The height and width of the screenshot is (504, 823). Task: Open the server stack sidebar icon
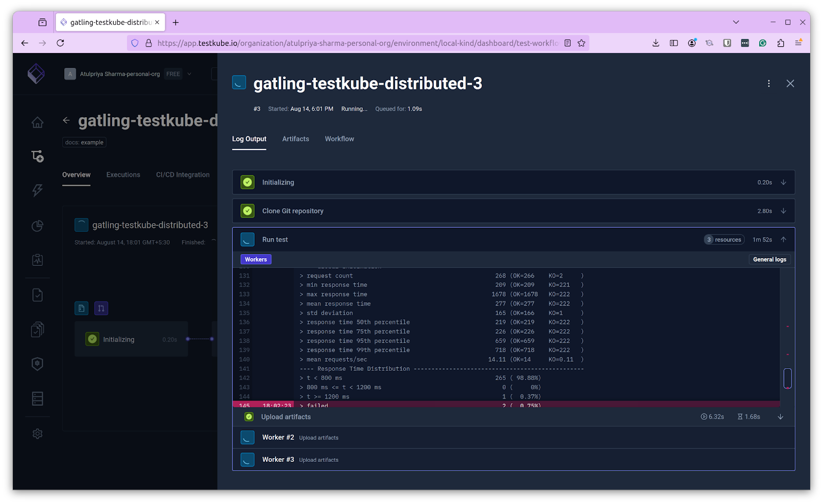(x=38, y=399)
